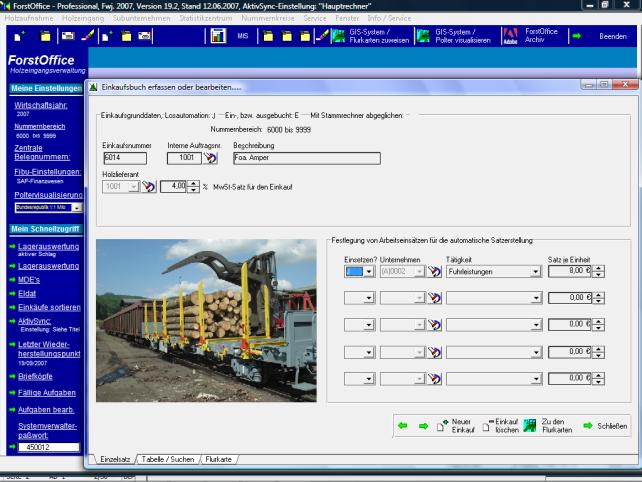Open the Fenster menu
Screen dimensions: 642x482
click(347, 18)
